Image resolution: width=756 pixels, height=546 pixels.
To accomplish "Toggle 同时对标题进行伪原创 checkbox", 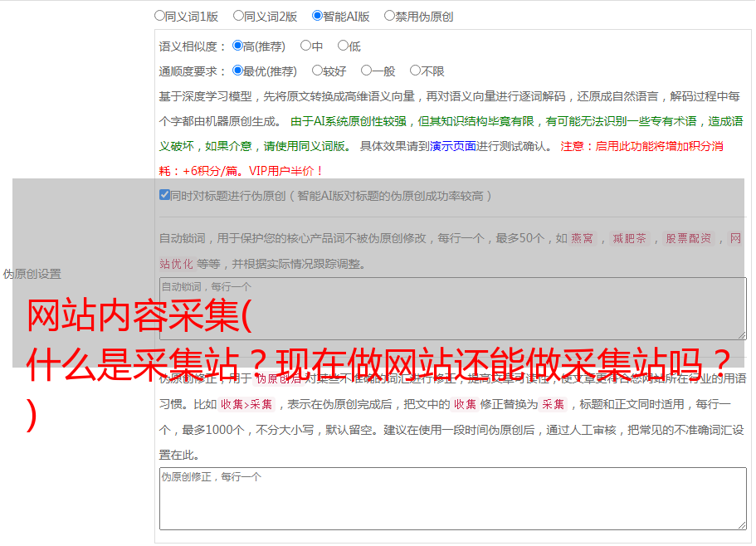I will click(x=164, y=195).
